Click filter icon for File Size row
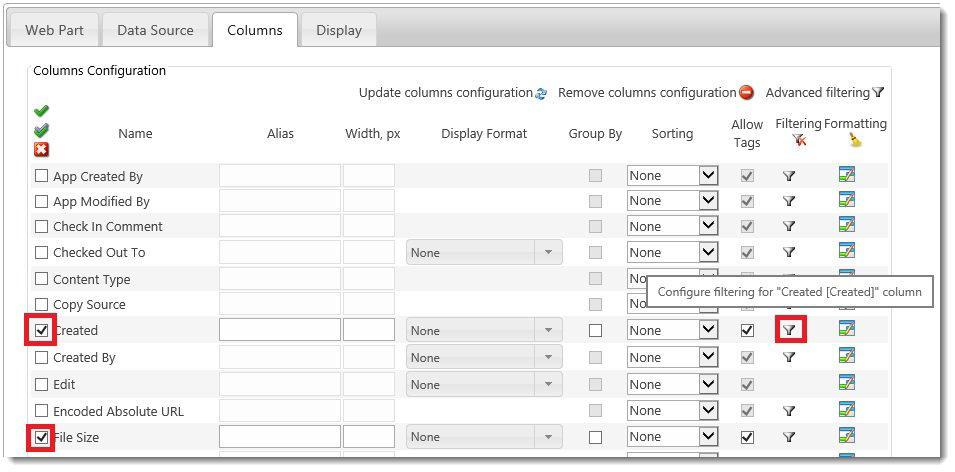 [789, 437]
